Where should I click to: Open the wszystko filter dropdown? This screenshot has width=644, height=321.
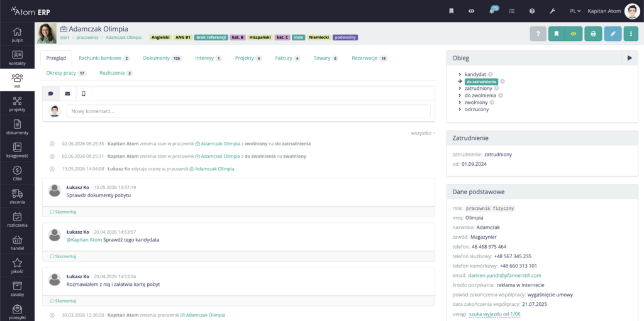pos(423,133)
